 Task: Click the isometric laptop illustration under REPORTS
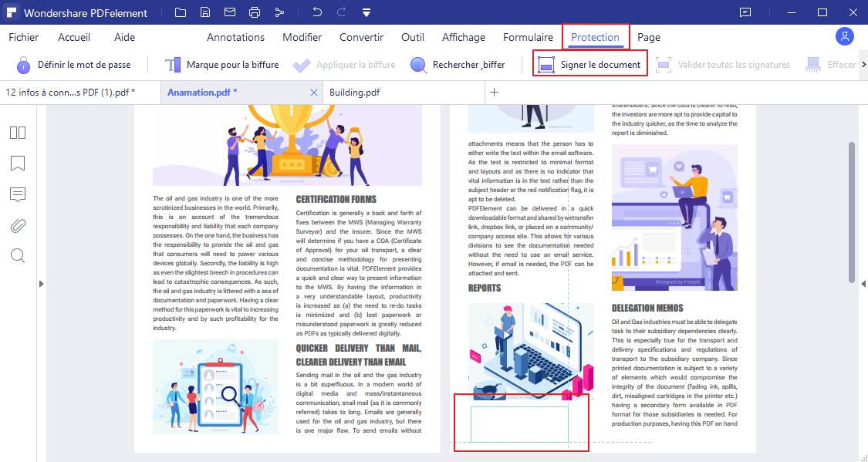click(531, 352)
